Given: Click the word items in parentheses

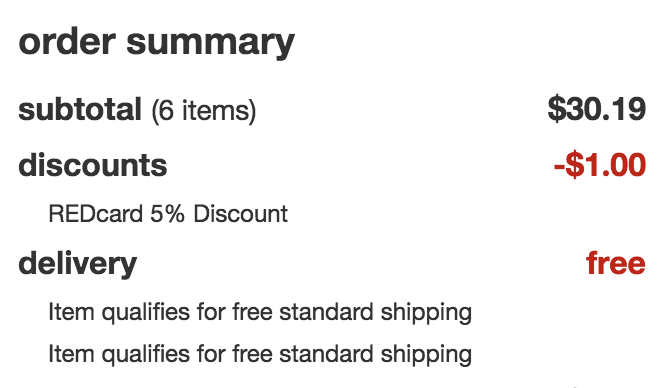Looking at the screenshot, I should pyautogui.click(x=215, y=110).
